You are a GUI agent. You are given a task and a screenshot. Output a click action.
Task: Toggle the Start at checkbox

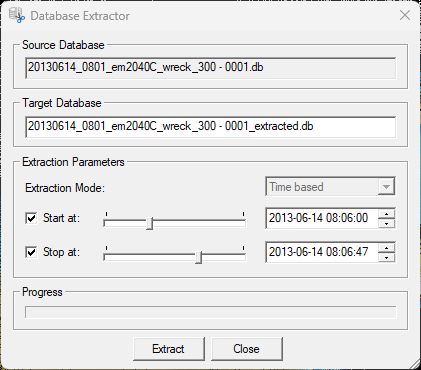click(31, 219)
